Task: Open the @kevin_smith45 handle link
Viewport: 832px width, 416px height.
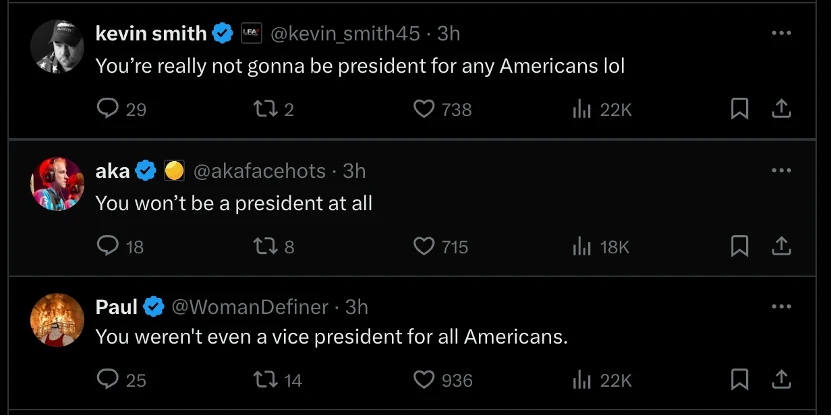Action: pos(345,33)
